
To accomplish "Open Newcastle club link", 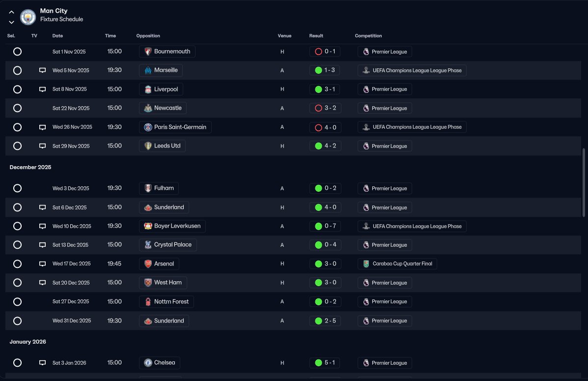I will pos(163,108).
